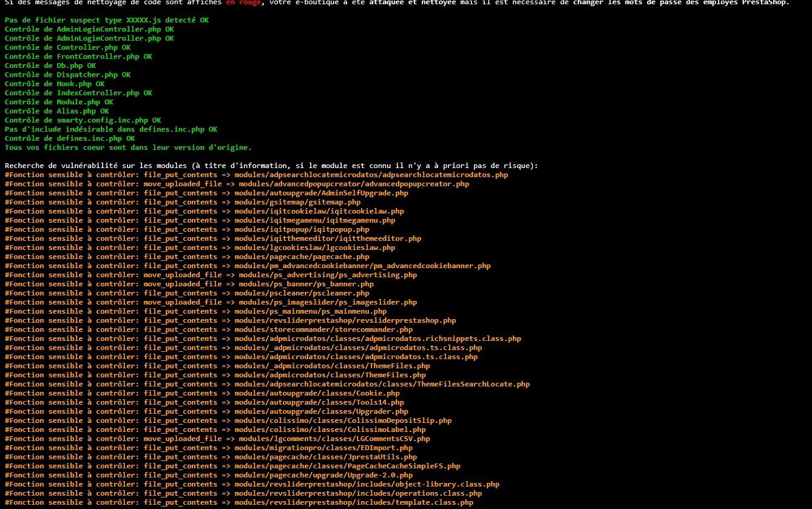Image resolution: width=812 pixels, height=509 pixels.
Task: Click the gsitemap/gsitemap.php path
Action: [x=297, y=202]
